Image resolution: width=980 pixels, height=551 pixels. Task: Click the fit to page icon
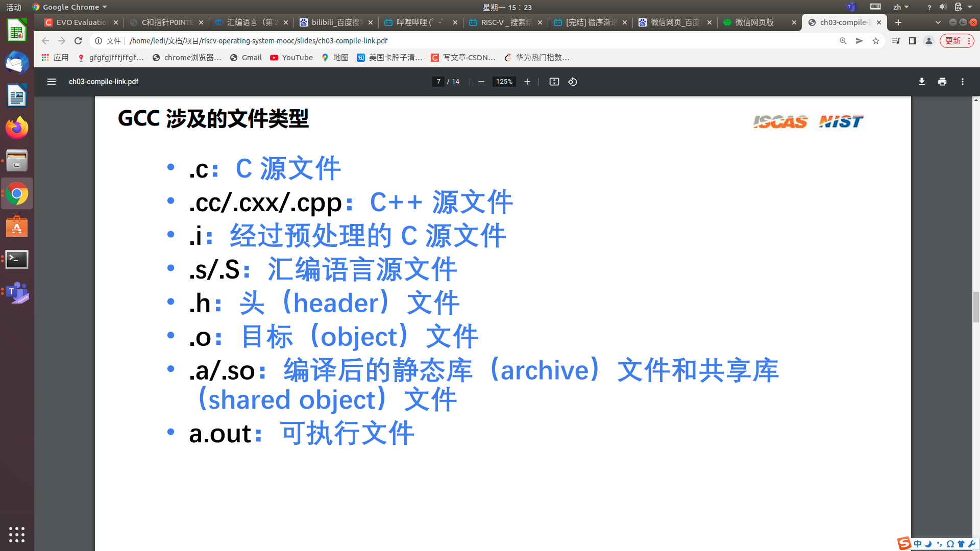(x=554, y=82)
